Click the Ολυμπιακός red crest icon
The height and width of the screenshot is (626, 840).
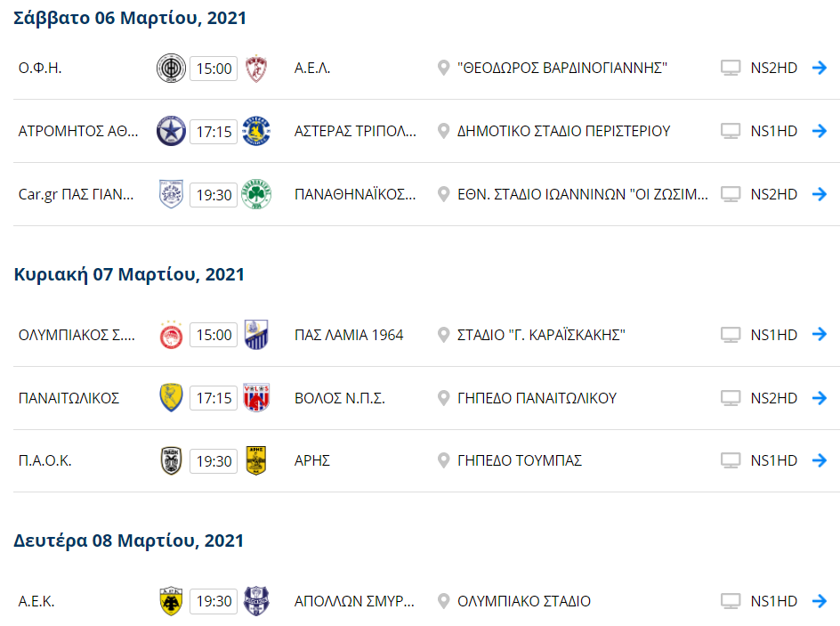(x=171, y=335)
